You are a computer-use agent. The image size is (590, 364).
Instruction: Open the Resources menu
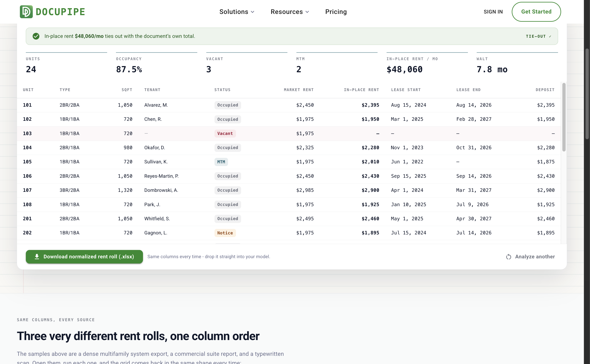[290, 11]
